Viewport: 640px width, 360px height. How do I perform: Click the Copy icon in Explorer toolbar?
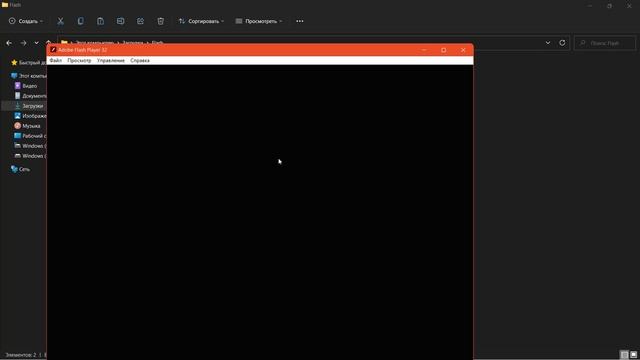(x=80, y=21)
